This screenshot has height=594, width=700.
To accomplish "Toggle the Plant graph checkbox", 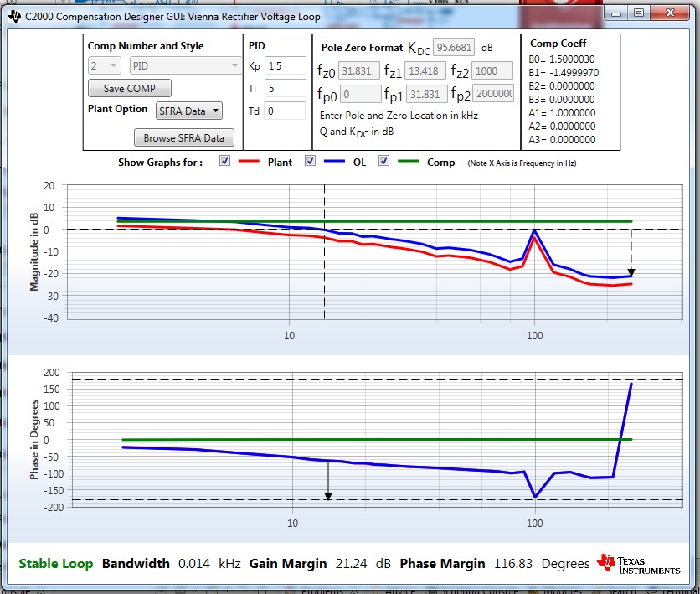I will (224, 161).
